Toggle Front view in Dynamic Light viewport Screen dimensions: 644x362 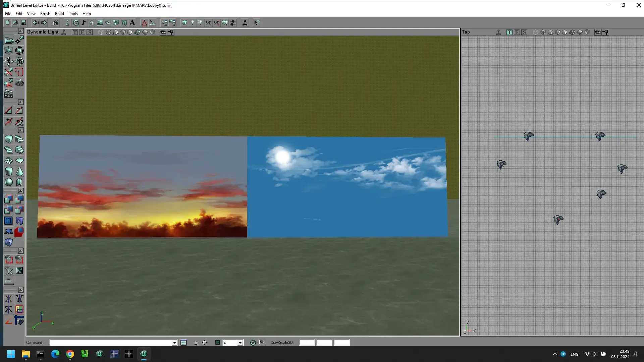tap(82, 32)
